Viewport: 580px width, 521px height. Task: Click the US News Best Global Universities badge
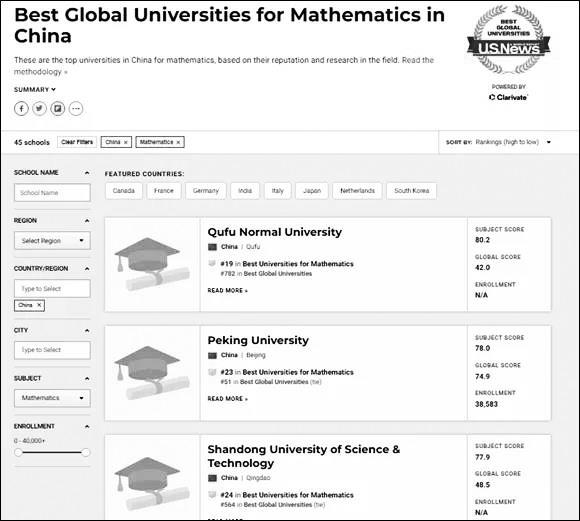[x=509, y=40]
